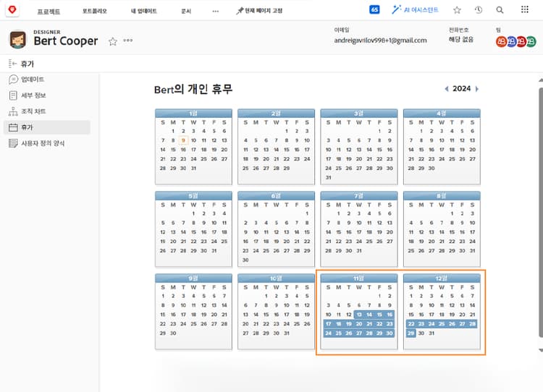Screen dimensions: 543x392
Task: Click the first red team avatar
Action: (501, 41)
